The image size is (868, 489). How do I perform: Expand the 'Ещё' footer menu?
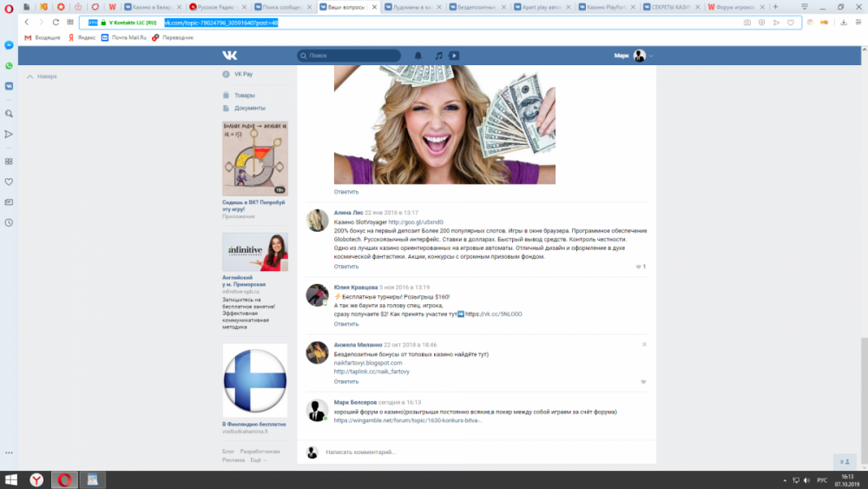(257, 459)
